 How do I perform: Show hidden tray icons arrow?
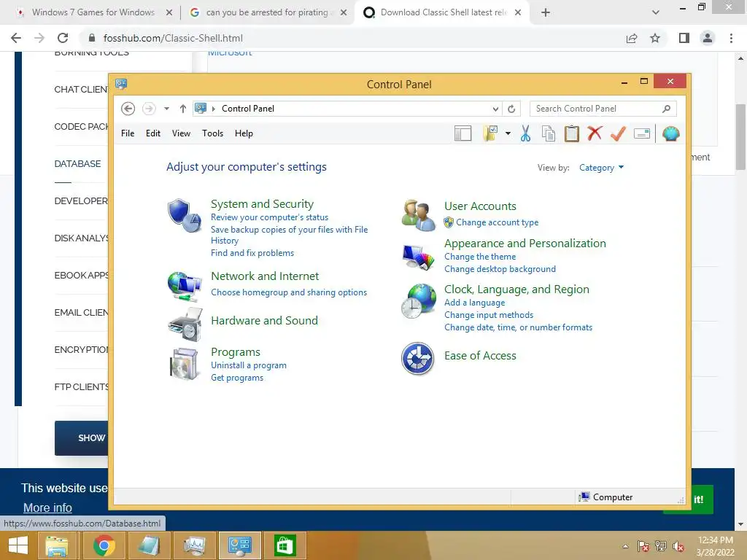click(625, 546)
